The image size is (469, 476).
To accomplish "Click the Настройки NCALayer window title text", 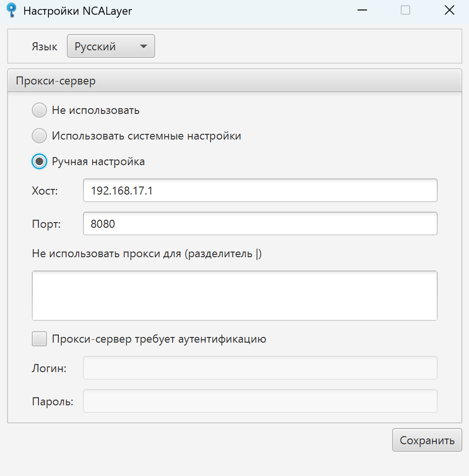I will tap(78, 11).
